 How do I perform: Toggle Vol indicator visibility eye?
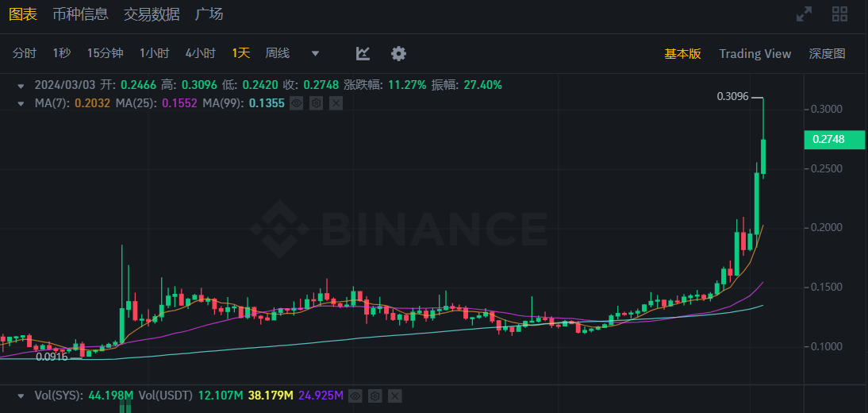355,396
